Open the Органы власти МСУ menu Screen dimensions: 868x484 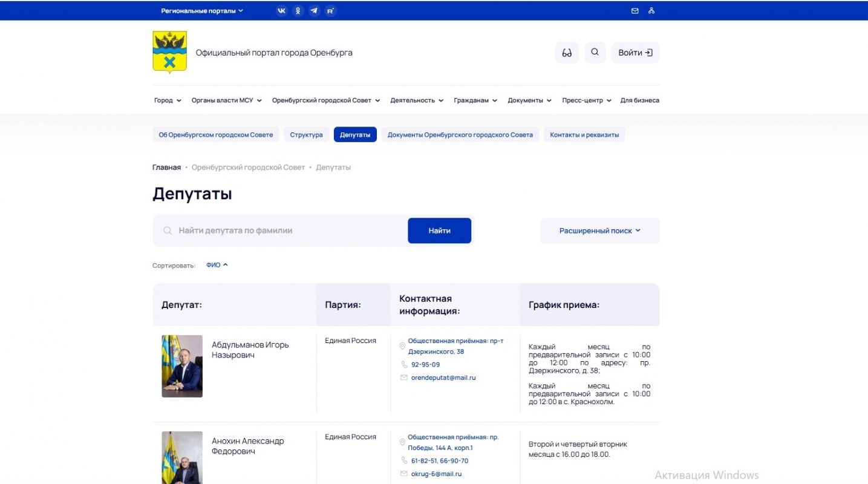point(226,100)
